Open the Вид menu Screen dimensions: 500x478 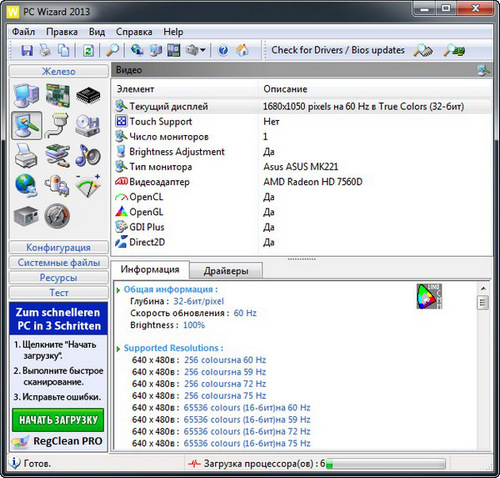(x=97, y=32)
